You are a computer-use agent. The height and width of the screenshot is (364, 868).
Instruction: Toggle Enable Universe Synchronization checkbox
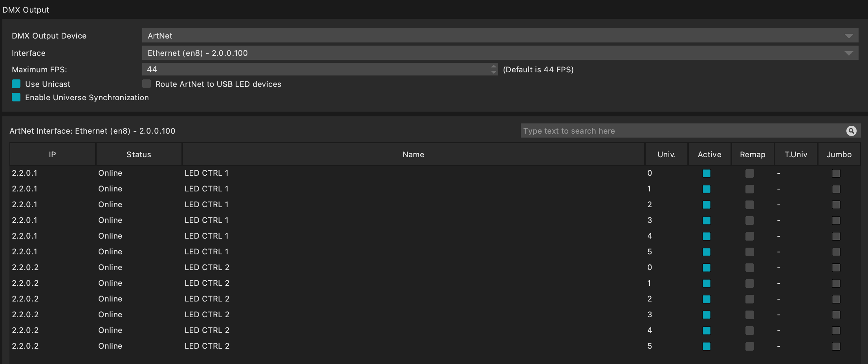16,97
